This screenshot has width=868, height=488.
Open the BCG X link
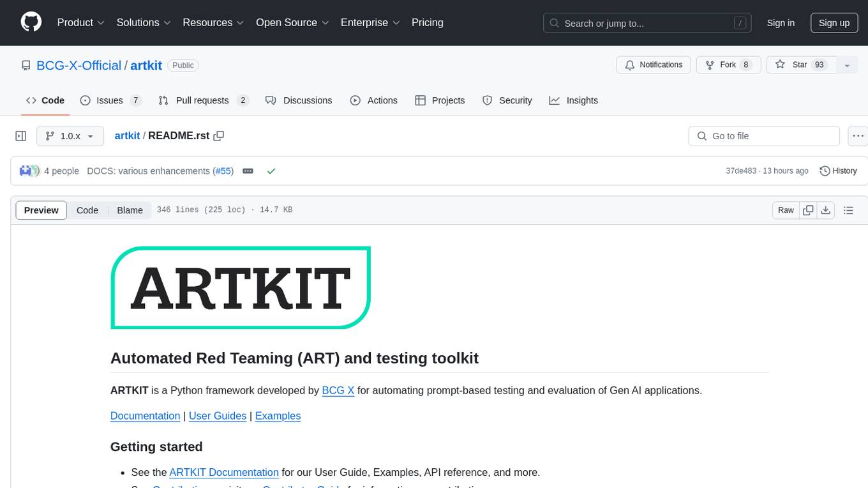click(x=338, y=390)
